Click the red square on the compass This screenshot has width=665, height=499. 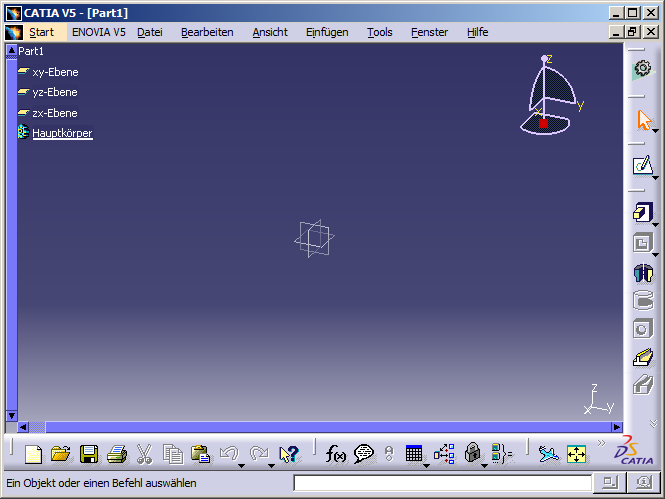(543, 123)
